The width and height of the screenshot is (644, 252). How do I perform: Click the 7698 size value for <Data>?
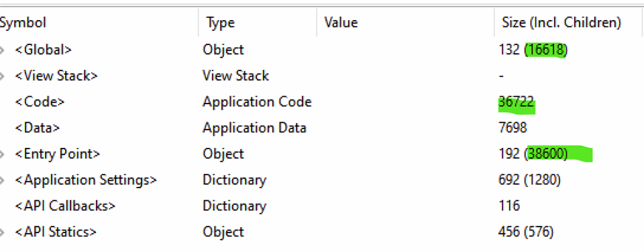click(x=513, y=128)
